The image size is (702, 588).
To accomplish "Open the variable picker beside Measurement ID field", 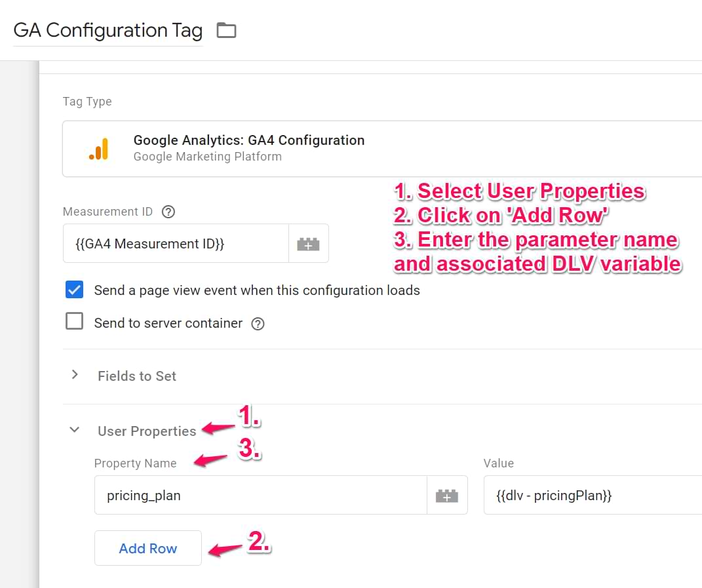I will coord(308,243).
